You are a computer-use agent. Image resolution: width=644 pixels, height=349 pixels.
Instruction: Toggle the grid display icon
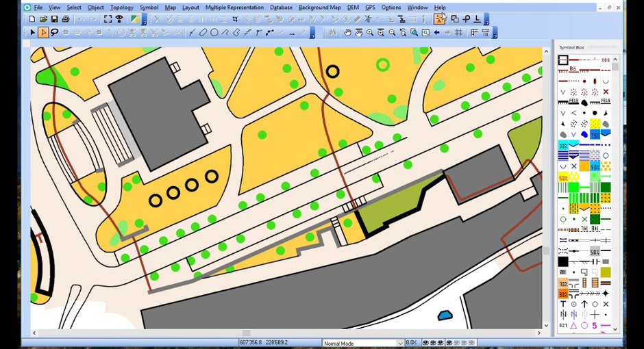[458, 32]
